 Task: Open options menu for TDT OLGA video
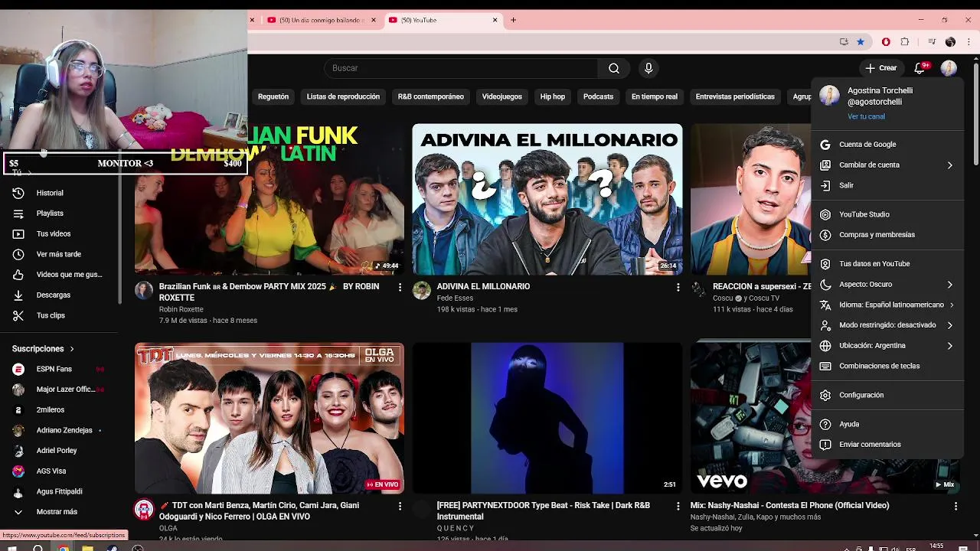pos(400,506)
